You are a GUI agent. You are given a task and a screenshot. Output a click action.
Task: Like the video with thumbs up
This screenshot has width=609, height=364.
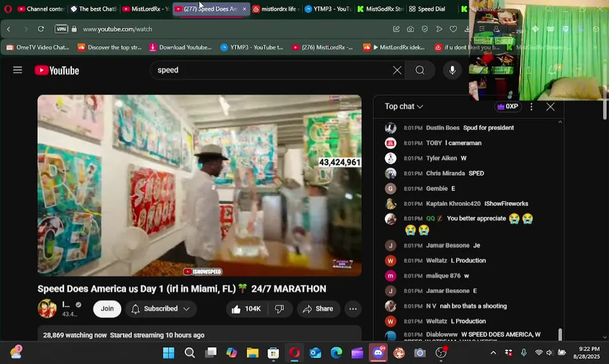click(x=246, y=309)
